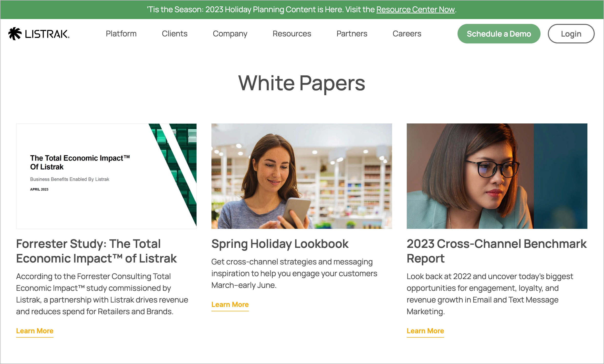Open the Resources navigation item
Screen dimensions: 604x364
(292, 34)
